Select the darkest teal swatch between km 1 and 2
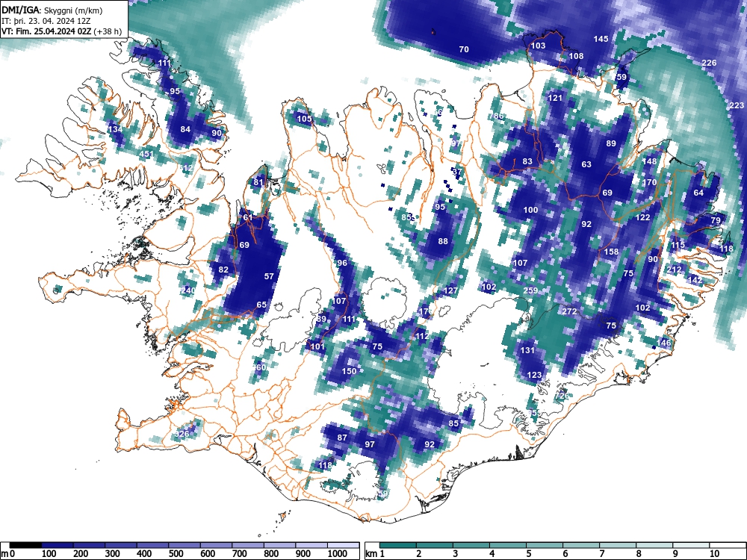The width and height of the screenshot is (747, 560). [x=398, y=545]
